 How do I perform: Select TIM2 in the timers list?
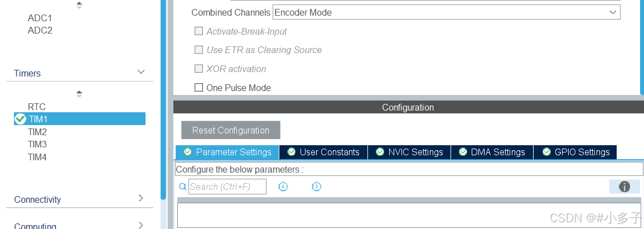[x=37, y=132]
